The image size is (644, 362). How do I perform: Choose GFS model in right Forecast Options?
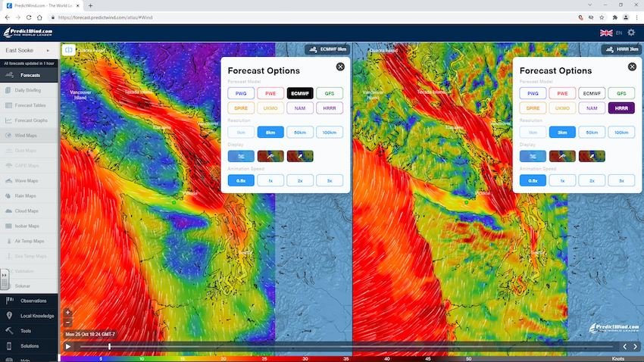click(x=621, y=93)
